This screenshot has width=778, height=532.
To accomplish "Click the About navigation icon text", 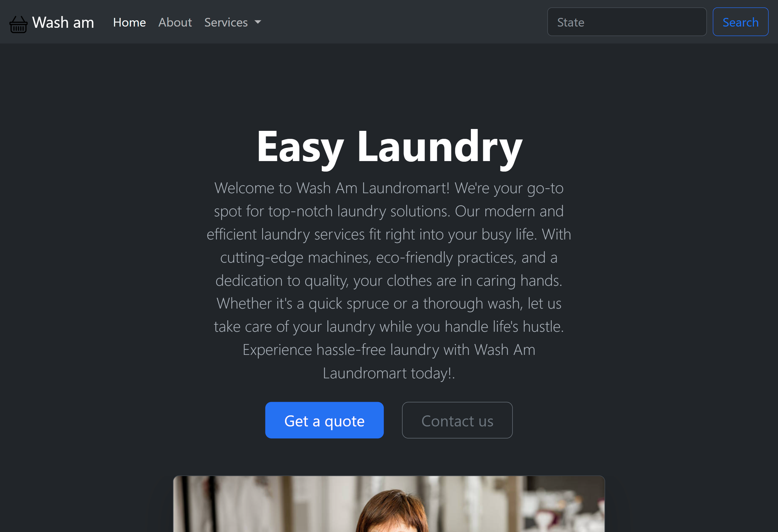I will coord(175,22).
